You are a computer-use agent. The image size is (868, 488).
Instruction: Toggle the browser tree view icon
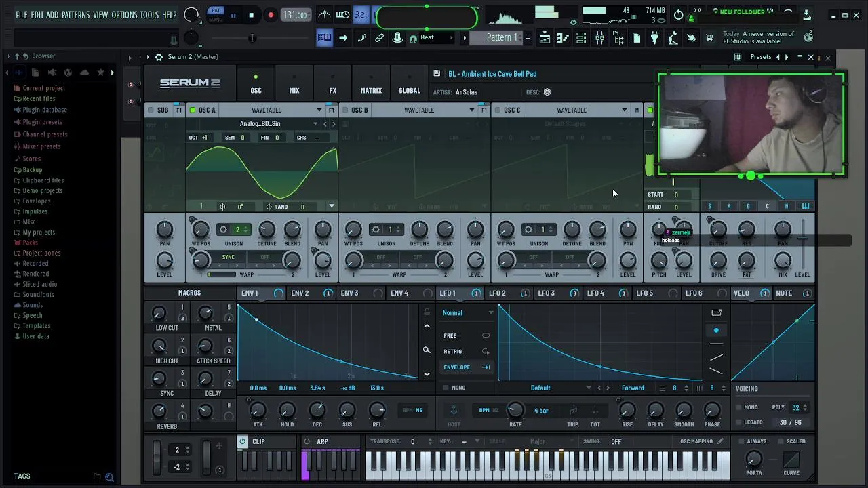[618, 38]
